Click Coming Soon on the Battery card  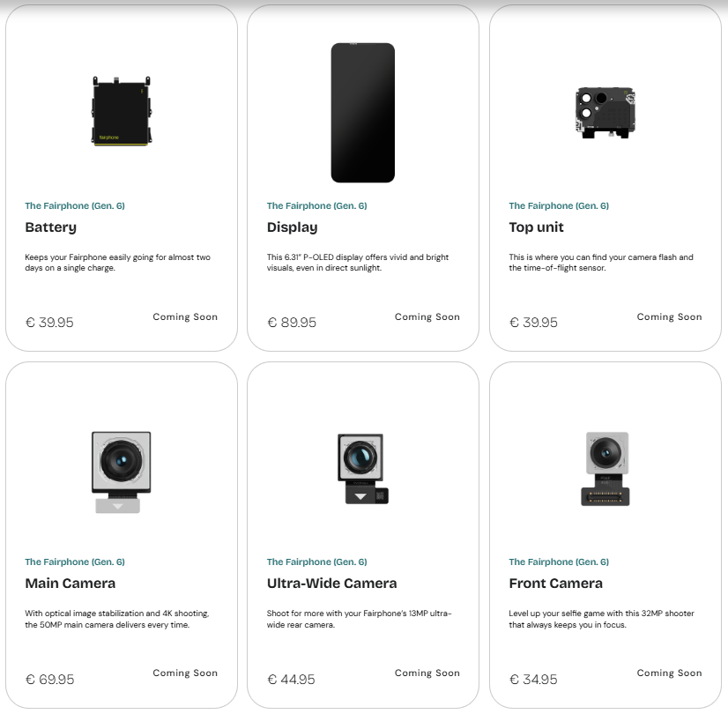(185, 316)
